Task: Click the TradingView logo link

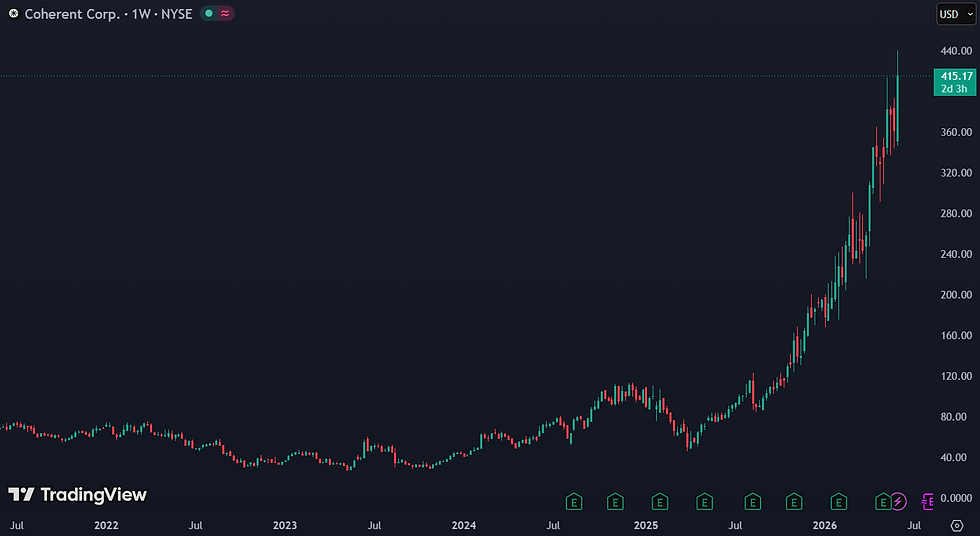Action: click(78, 495)
